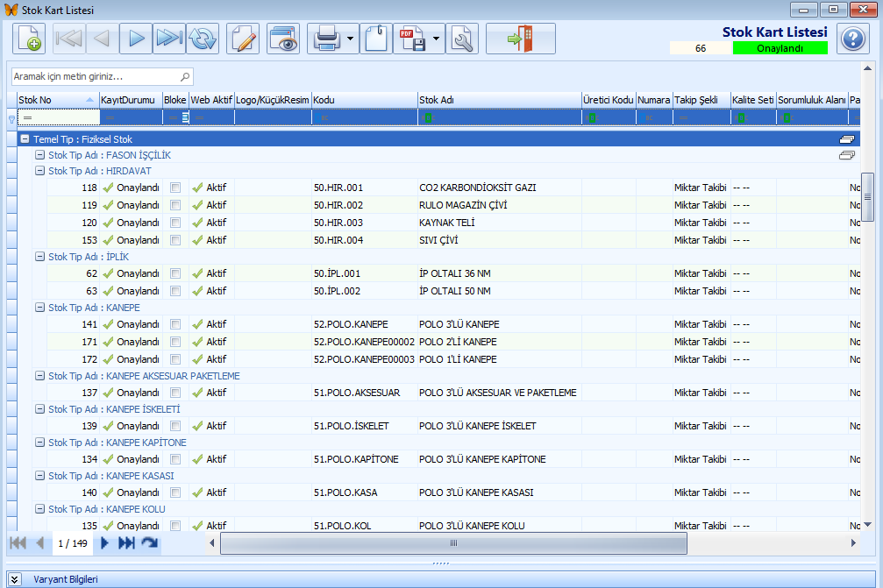Expand the Varyant Bilgileri panel
Screen dimensions: 883x588
(x=15, y=579)
